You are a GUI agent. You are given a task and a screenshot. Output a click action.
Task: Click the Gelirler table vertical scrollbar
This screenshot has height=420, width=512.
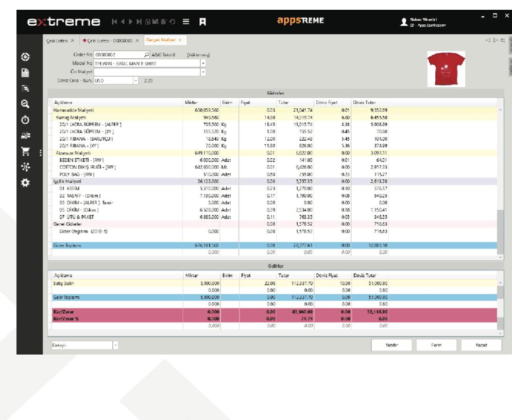(500, 308)
